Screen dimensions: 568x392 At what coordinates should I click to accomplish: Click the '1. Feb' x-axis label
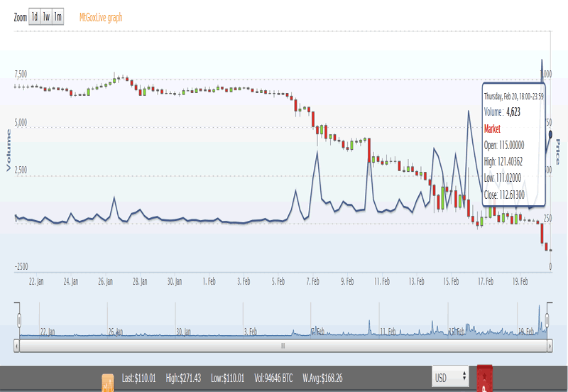[x=209, y=281]
